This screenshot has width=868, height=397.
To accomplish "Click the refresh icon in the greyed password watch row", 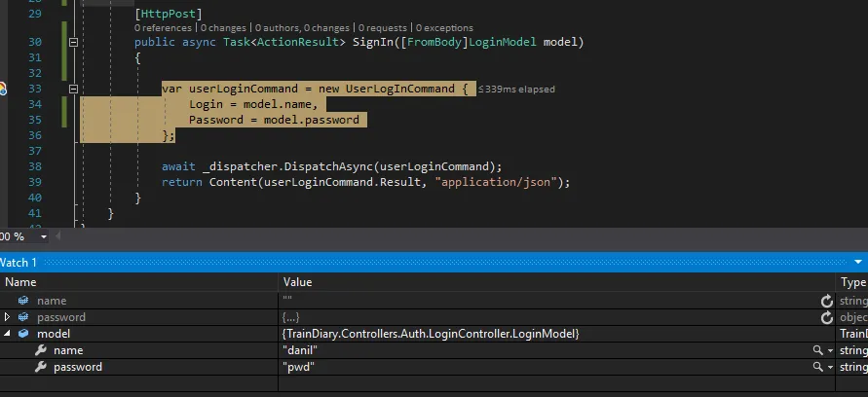I will click(x=826, y=317).
